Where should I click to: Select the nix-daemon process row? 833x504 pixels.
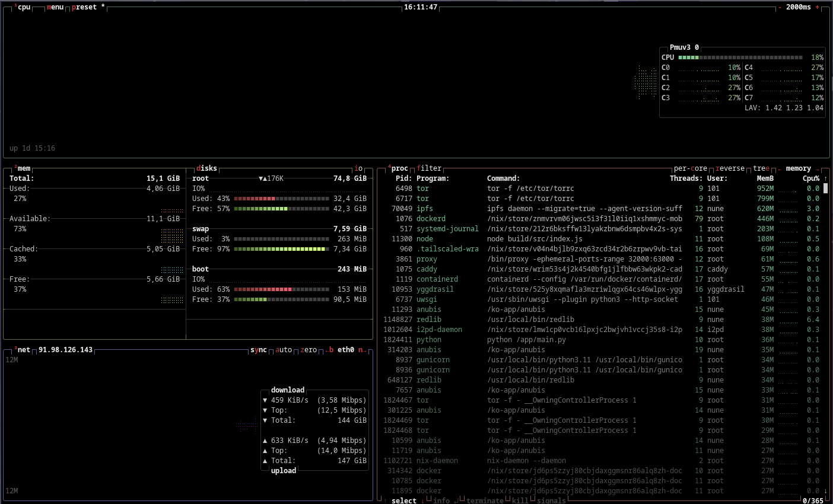click(x=602, y=461)
